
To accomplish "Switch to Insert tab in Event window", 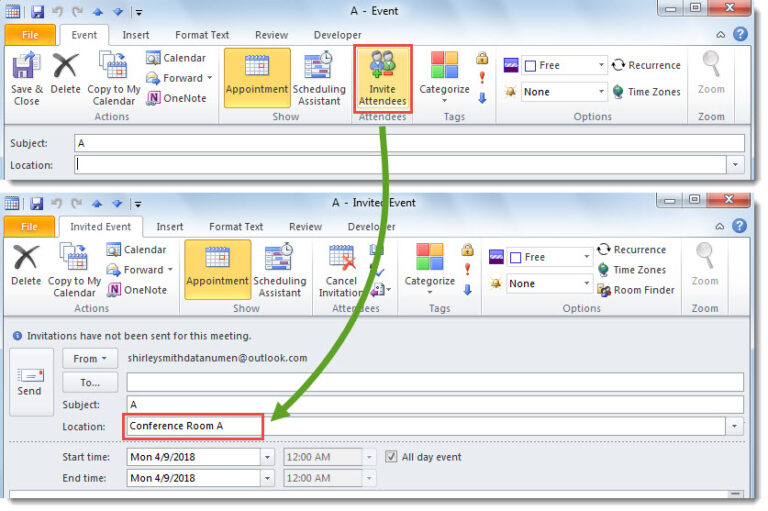I will tap(136, 35).
